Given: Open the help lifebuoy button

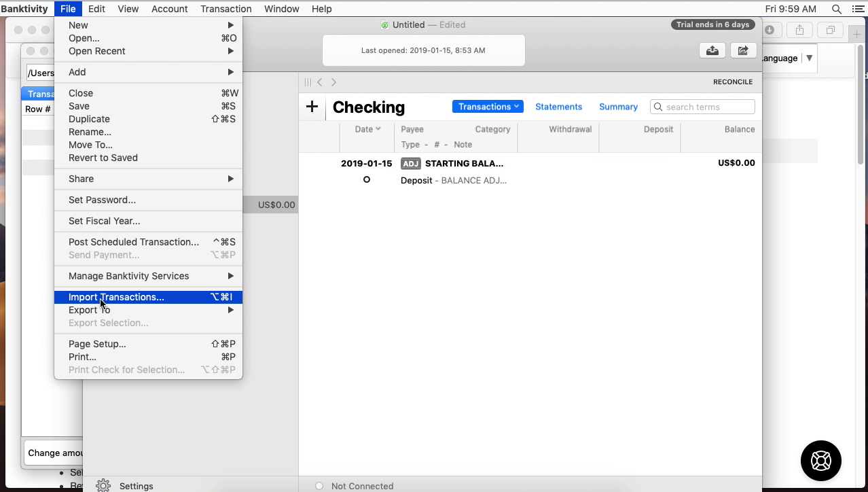Looking at the screenshot, I should tap(820, 461).
